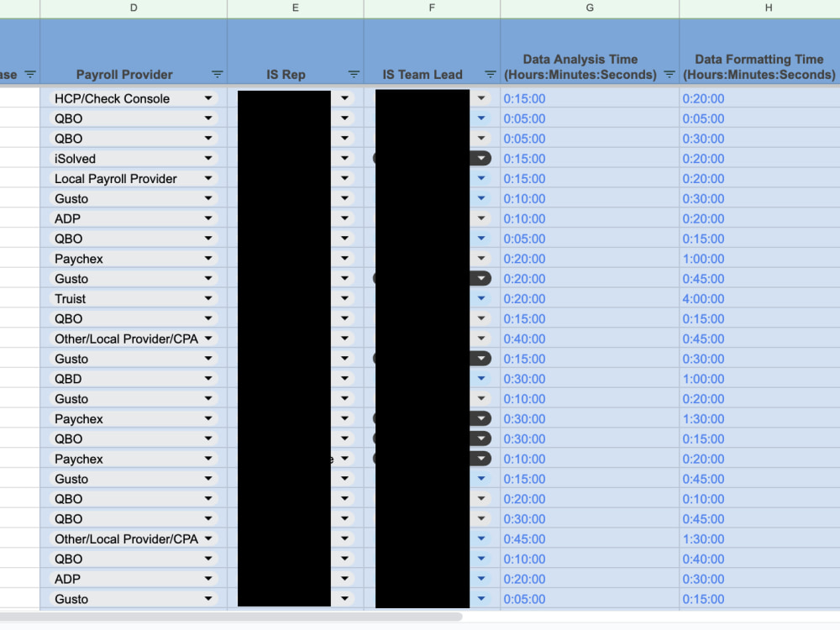This screenshot has width=840, height=630.
Task: Open IS Team Lead dropdown arrow in the last Gusto row
Action: click(x=481, y=598)
